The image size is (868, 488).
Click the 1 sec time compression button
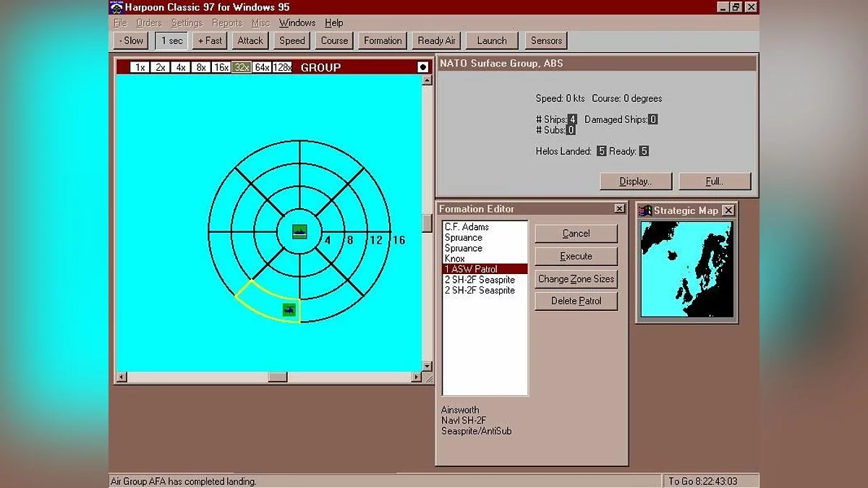(171, 40)
